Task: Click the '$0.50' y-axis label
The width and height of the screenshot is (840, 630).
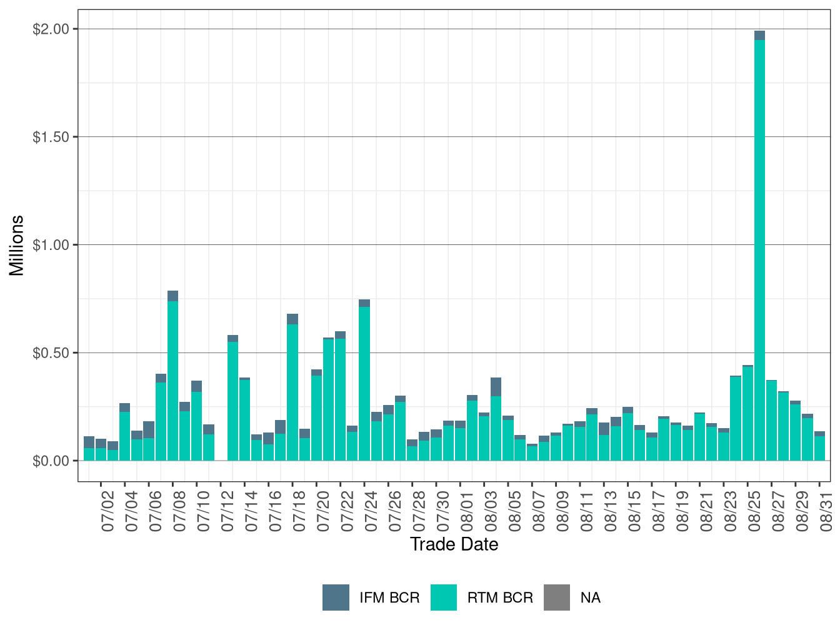Action: pyautogui.click(x=51, y=353)
